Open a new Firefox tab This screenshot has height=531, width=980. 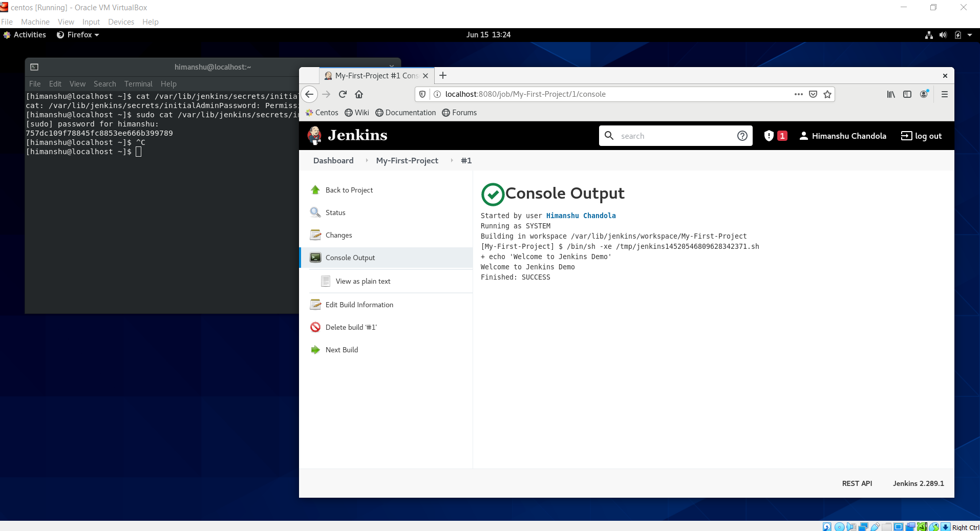(x=443, y=75)
